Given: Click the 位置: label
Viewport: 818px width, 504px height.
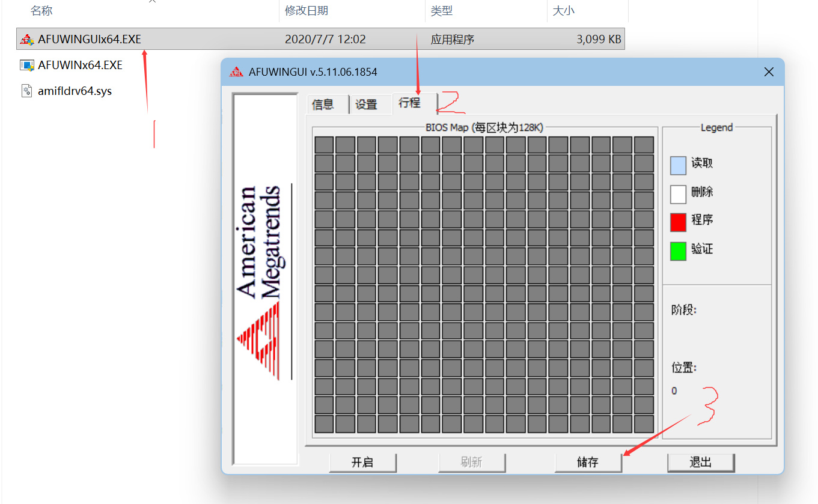Looking at the screenshot, I should point(684,368).
